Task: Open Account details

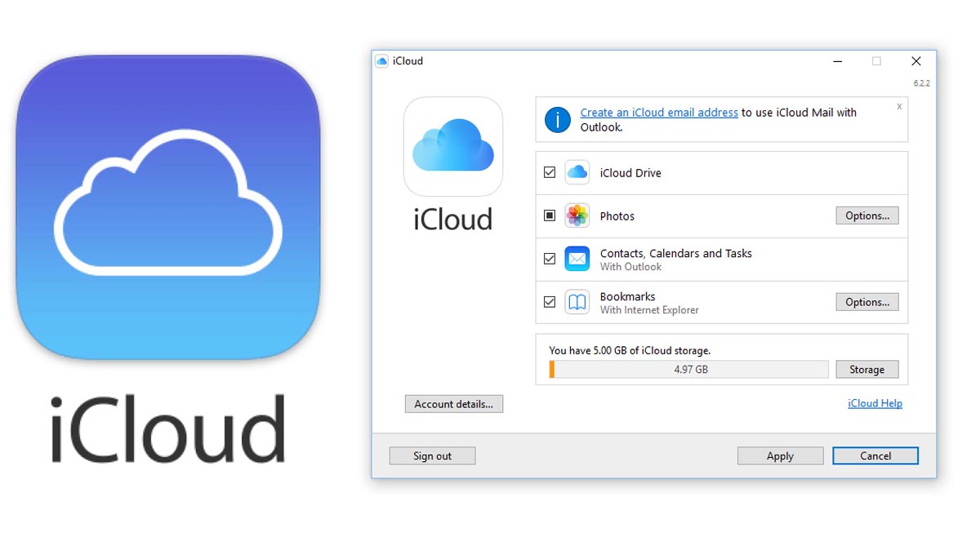Action: [454, 404]
